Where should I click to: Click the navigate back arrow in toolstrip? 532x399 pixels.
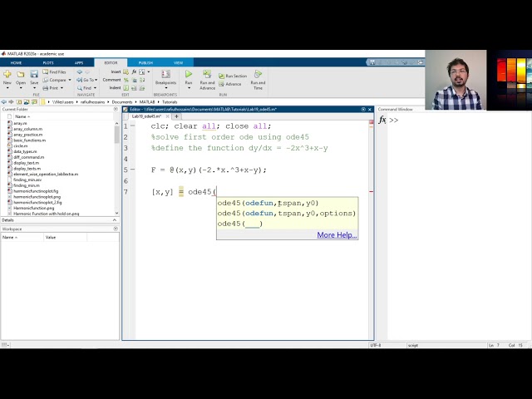[x=80, y=72]
